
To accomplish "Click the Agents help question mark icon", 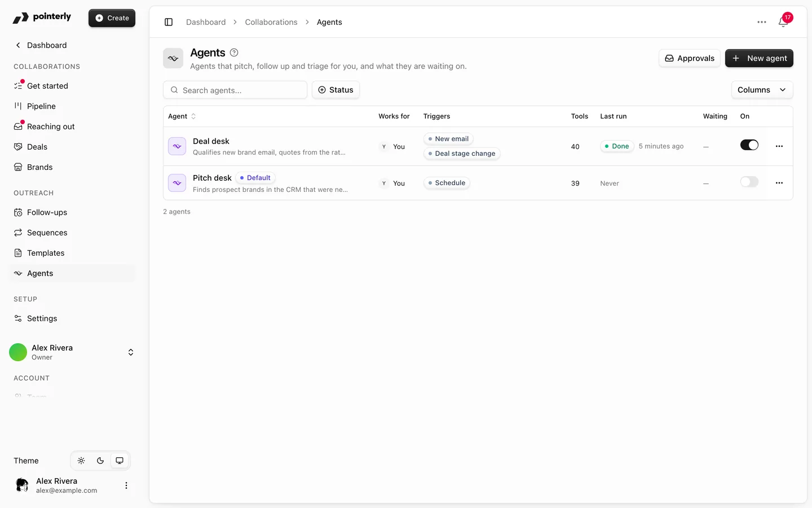I will 234,52.
